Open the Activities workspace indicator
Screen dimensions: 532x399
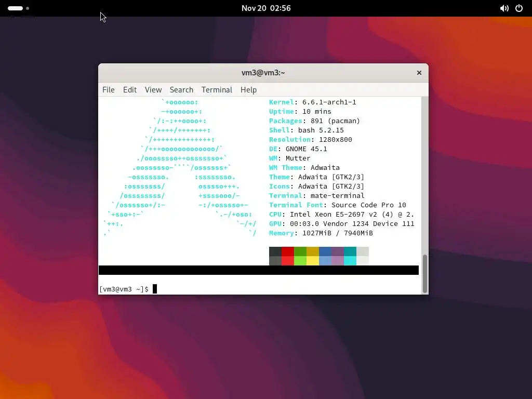point(18,8)
